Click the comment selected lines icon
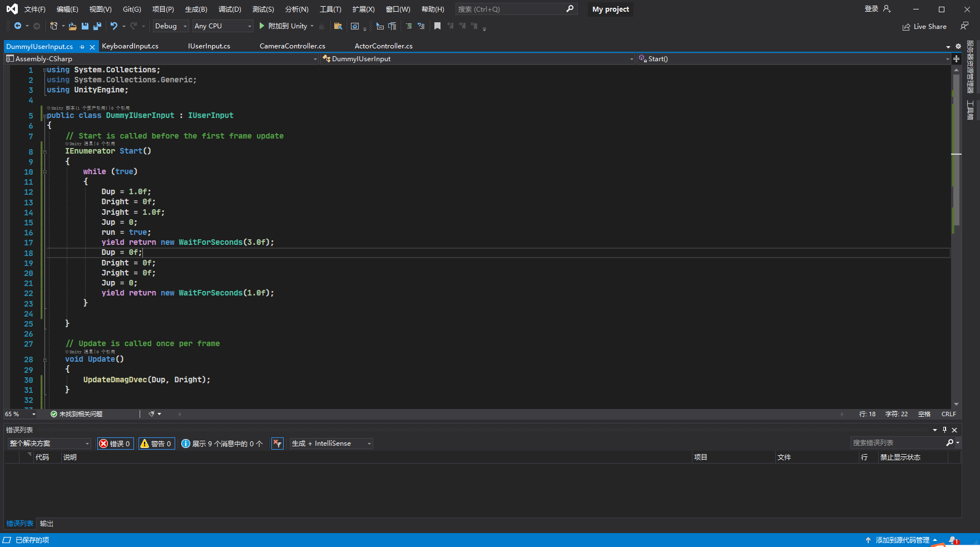This screenshot has height=547, width=980. coord(409,26)
